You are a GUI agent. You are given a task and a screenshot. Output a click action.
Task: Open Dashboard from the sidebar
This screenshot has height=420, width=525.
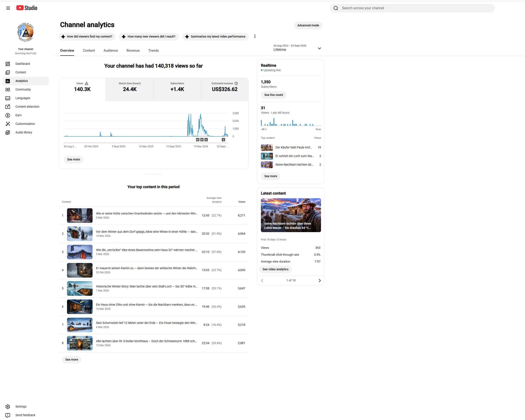pyautogui.click(x=26, y=64)
